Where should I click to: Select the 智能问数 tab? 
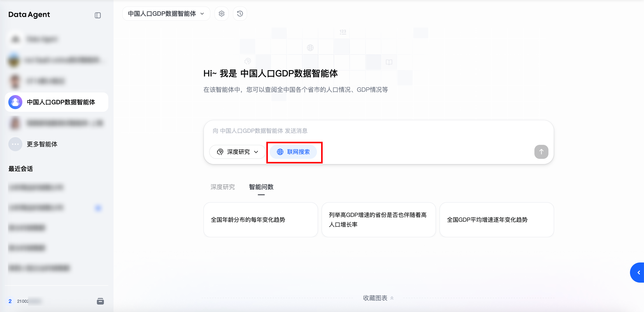click(261, 187)
